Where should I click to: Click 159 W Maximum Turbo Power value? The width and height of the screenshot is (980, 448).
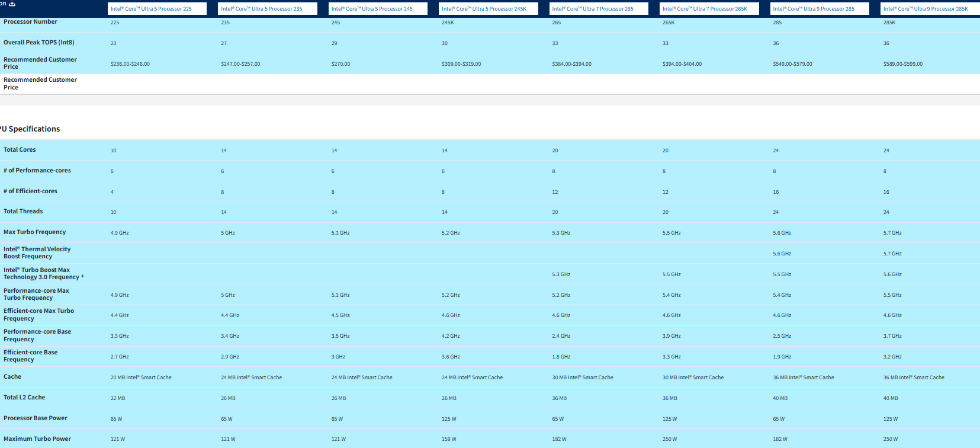pos(449,439)
